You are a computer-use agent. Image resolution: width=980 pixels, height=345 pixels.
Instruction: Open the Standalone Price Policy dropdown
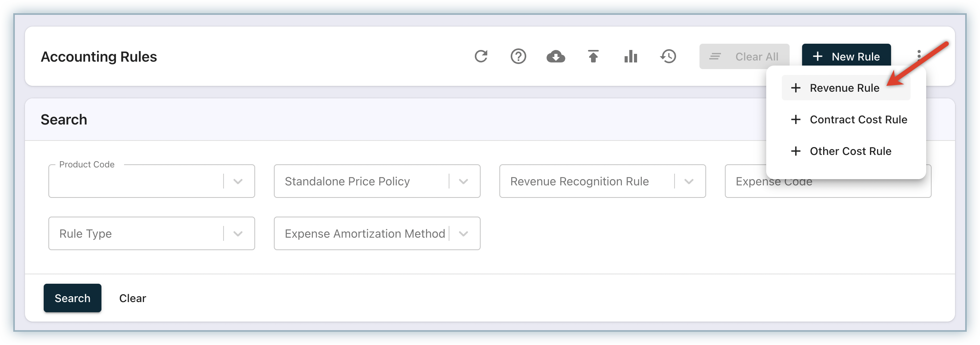pyautogui.click(x=463, y=181)
